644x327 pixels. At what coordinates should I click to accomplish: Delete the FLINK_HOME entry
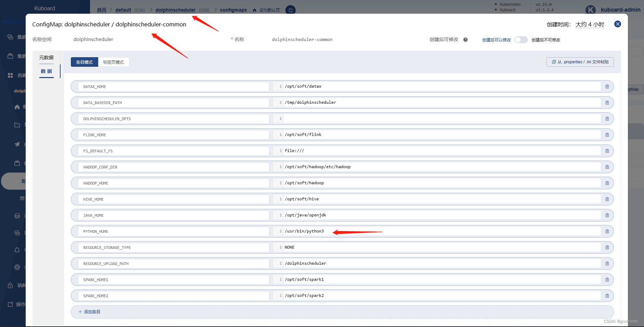pyautogui.click(x=607, y=135)
